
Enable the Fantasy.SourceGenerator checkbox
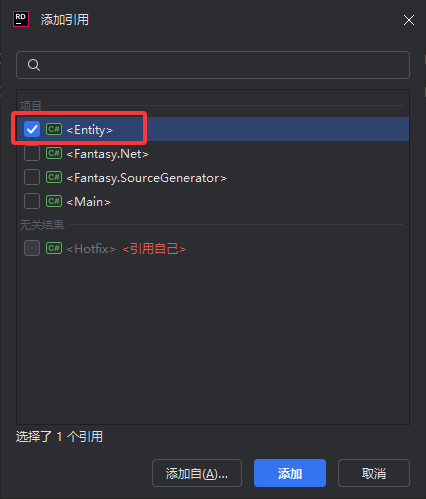coord(32,177)
